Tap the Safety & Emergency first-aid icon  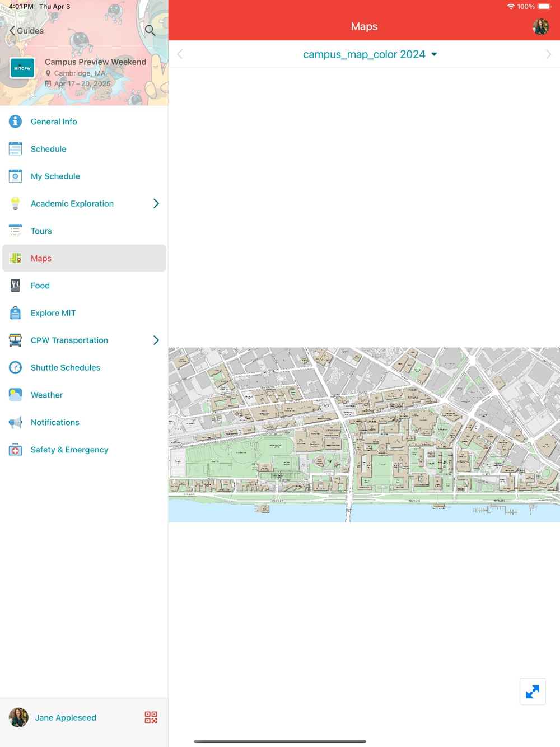point(15,450)
